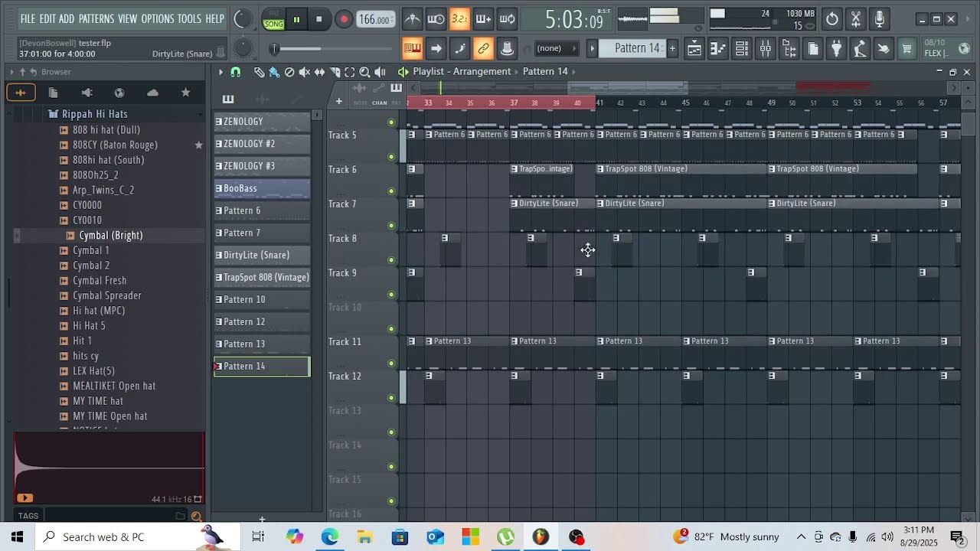Open the browser search magnifier icon
The height and width of the screenshot is (551, 980).
(197, 516)
